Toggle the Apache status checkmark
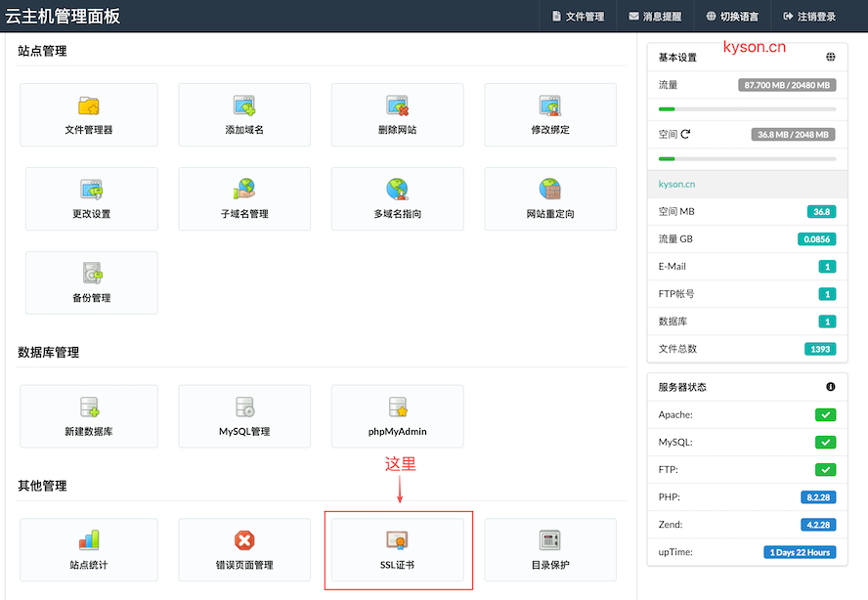Screen dimensions: 868x600 click(827, 413)
